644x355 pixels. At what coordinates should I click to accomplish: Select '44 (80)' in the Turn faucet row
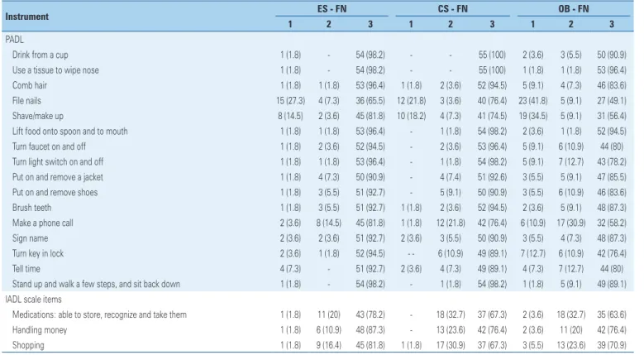coord(612,146)
